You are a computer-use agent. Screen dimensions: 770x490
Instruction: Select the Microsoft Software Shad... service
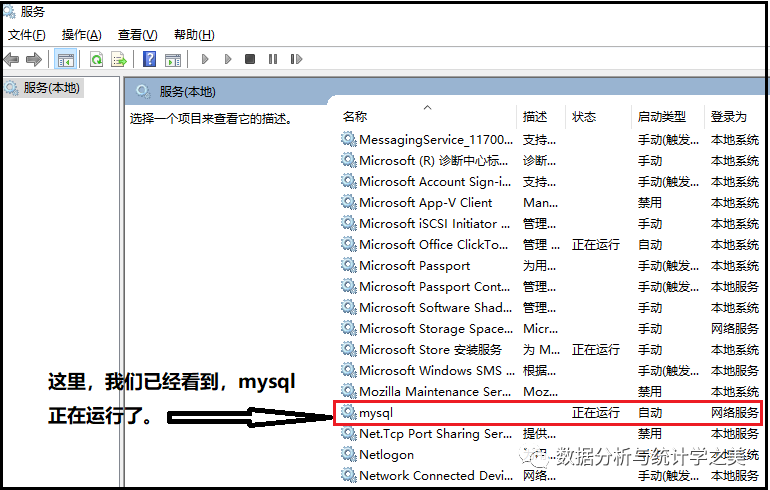[x=436, y=307]
